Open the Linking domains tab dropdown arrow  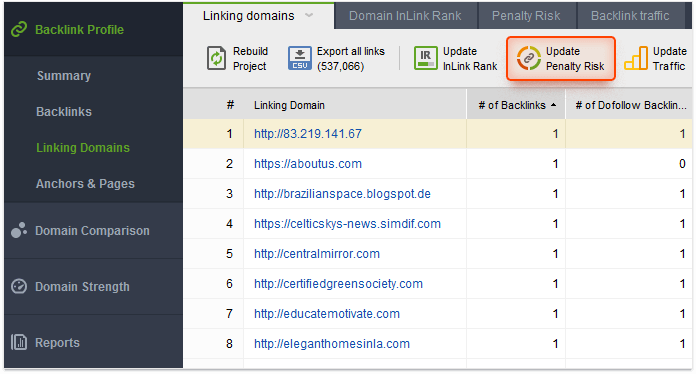(x=309, y=16)
